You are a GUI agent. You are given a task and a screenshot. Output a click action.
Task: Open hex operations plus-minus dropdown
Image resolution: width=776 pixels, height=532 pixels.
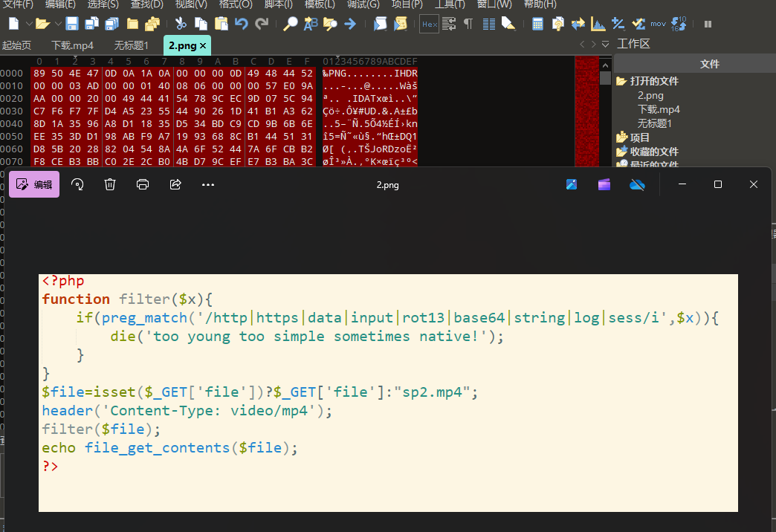tap(618, 23)
